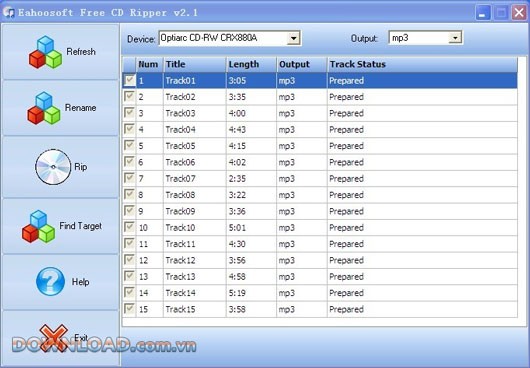The height and width of the screenshot is (368, 530).
Task: Select the Track06 title cell
Action: [195, 162]
